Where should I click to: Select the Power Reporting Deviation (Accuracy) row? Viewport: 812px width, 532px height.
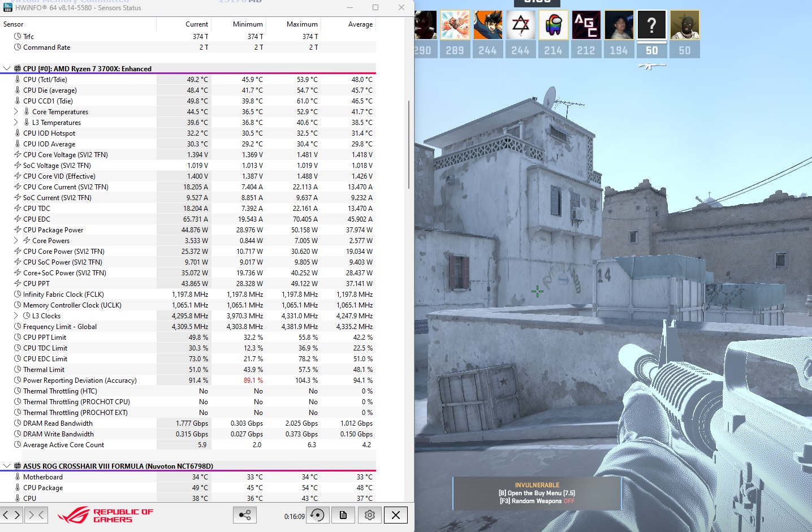pyautogui.click(x=188, y=380)
